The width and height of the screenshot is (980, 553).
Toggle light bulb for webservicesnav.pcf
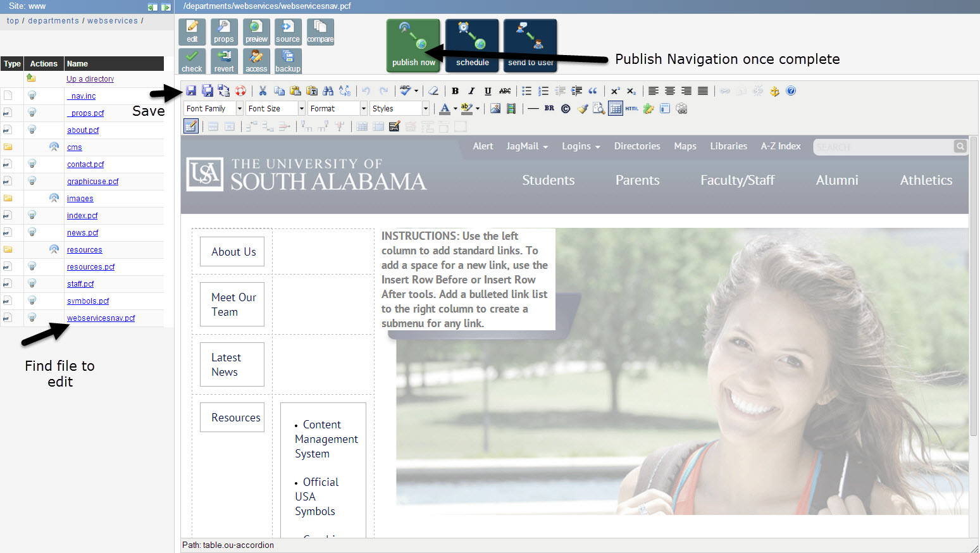tap(32, 318)
